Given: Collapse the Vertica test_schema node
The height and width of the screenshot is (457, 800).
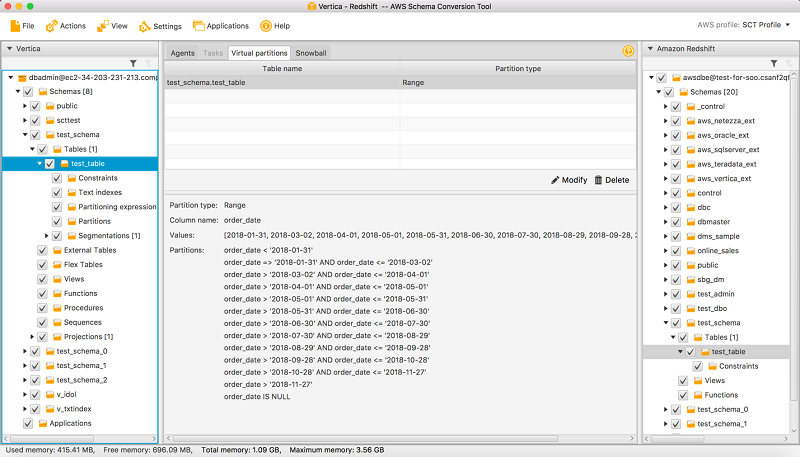Looking at the screenshot, I should point(25,135).
